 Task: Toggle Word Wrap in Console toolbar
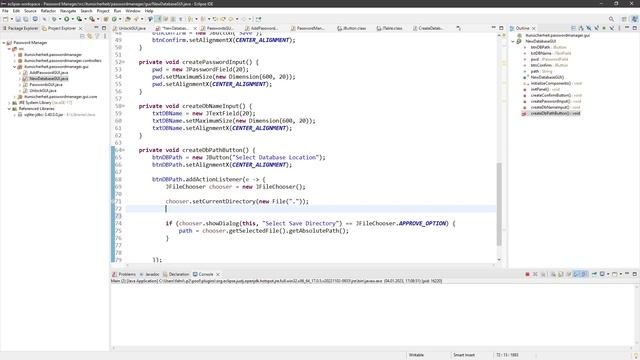(569, 274)
